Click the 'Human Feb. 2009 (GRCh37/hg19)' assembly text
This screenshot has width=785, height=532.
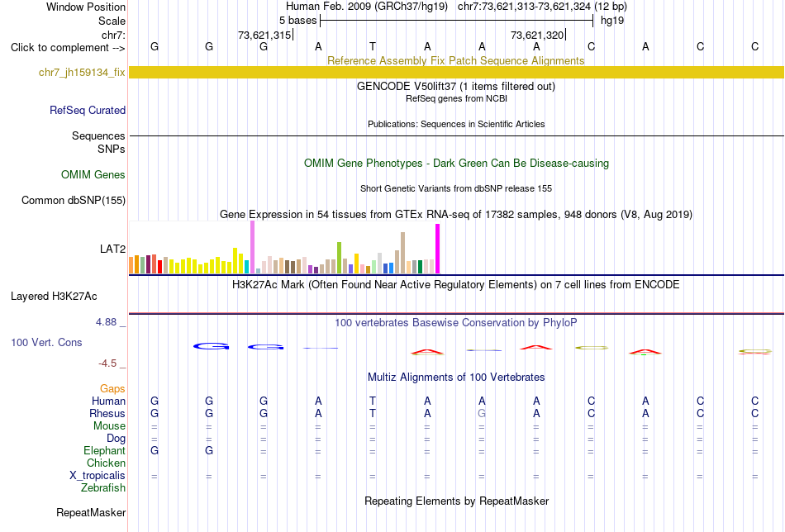[x=366, y=7]
